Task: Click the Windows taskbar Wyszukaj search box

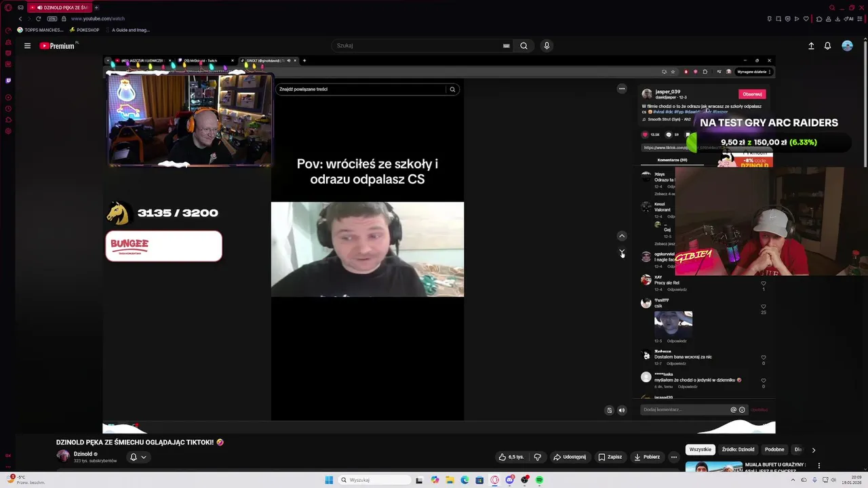Action: click(375, 480)
